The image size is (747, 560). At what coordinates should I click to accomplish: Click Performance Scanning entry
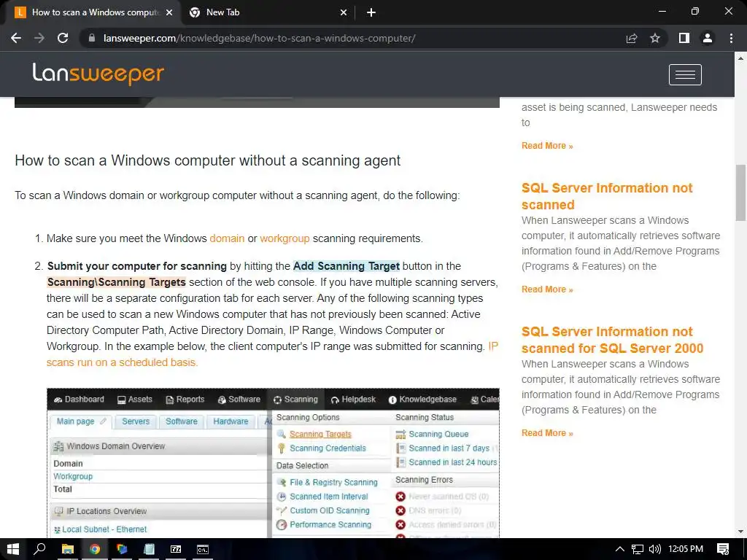(x=330, y=525)
